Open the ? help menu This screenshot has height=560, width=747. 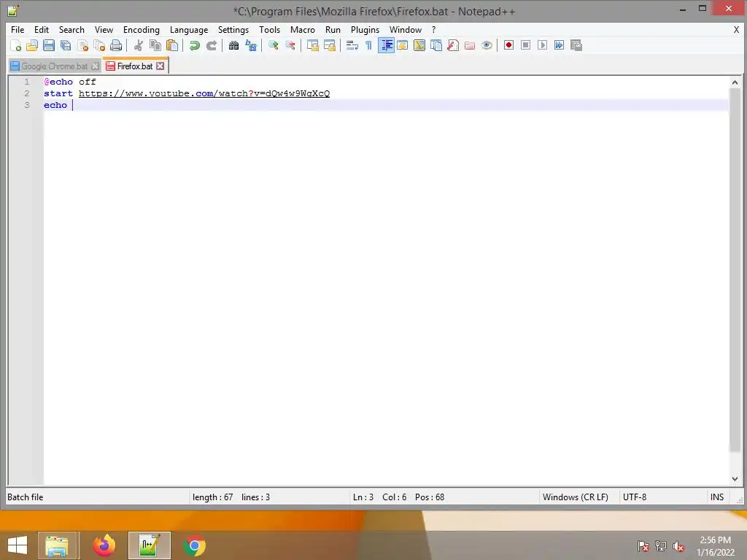tap(433, 29)
